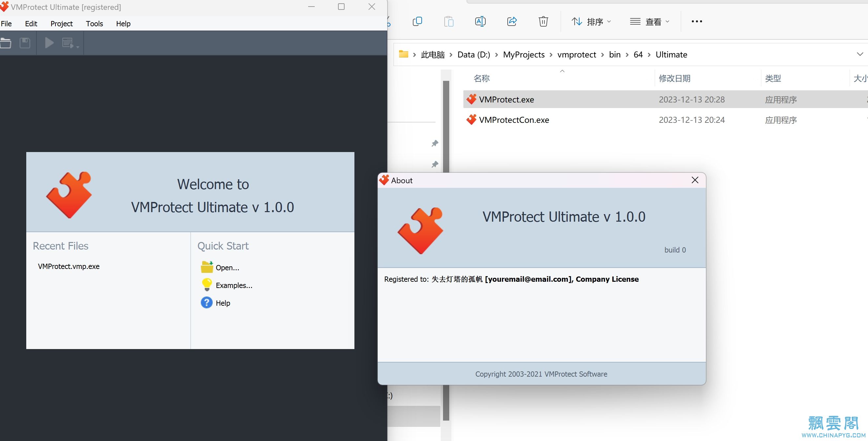The height and width of the screenshot is (441, 868).
Task: Click the folder icon in address bar
Action: (x=403, y=54)
